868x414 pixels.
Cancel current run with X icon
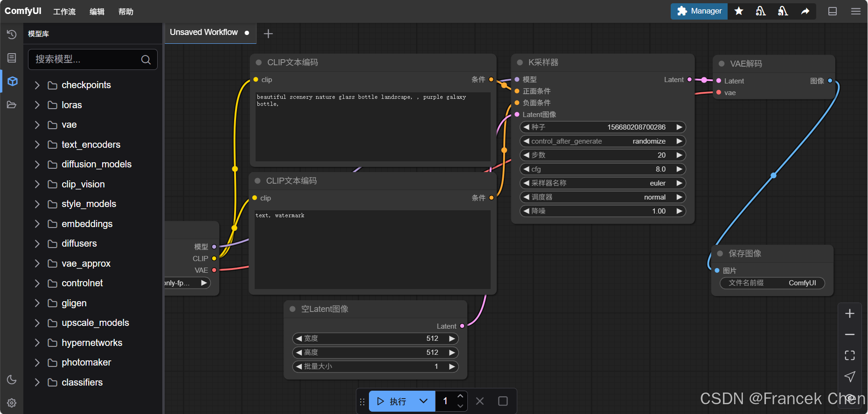coord(480,401)
